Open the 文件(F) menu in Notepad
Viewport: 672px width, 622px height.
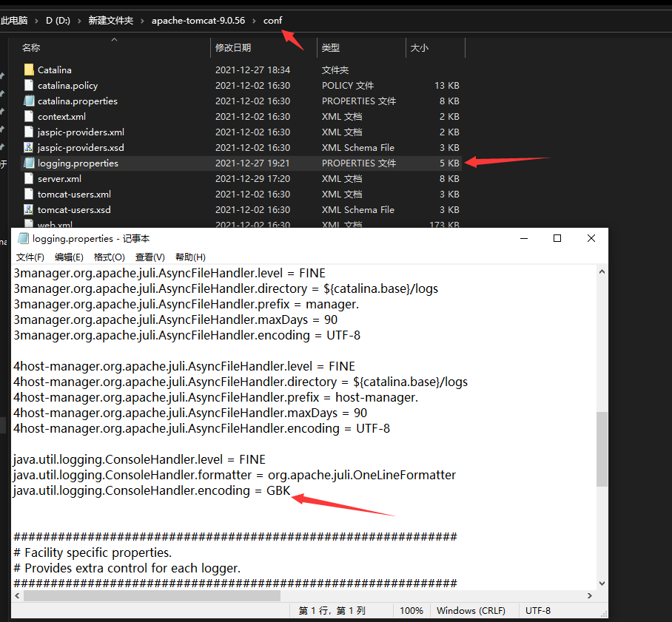(x=30, y=257)
